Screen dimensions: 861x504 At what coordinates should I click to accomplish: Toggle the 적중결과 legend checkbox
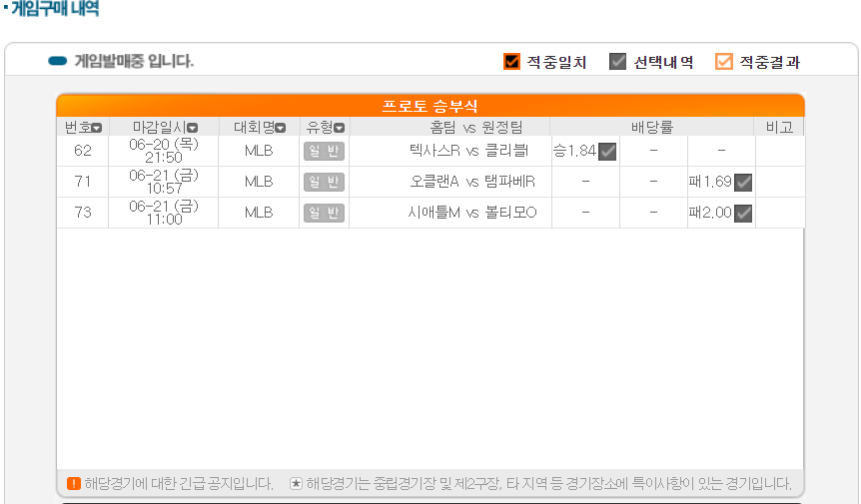point(724,62)
